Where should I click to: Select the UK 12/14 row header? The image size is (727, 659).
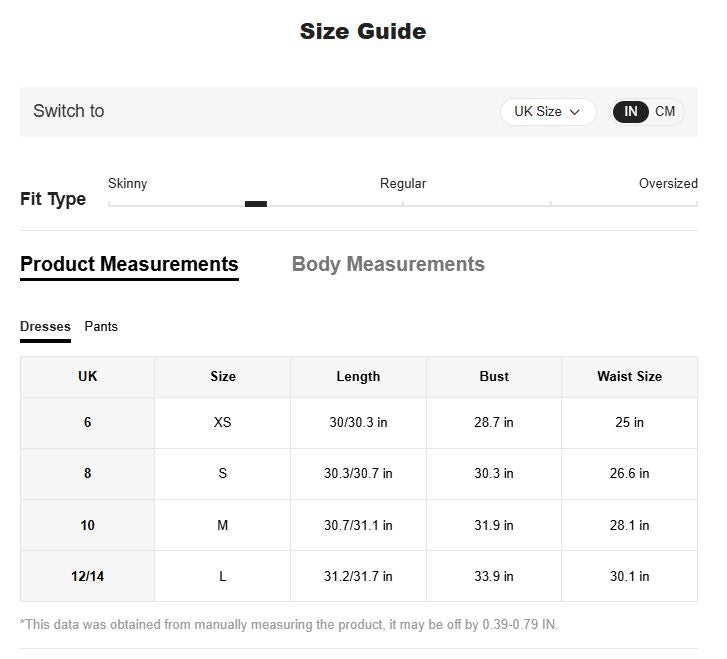pos(88,576)
